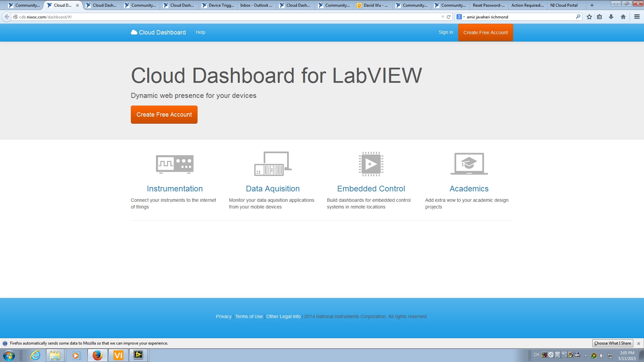Open Windows Media Player taskbar icon
644x362 pixels.
point(76,355)
